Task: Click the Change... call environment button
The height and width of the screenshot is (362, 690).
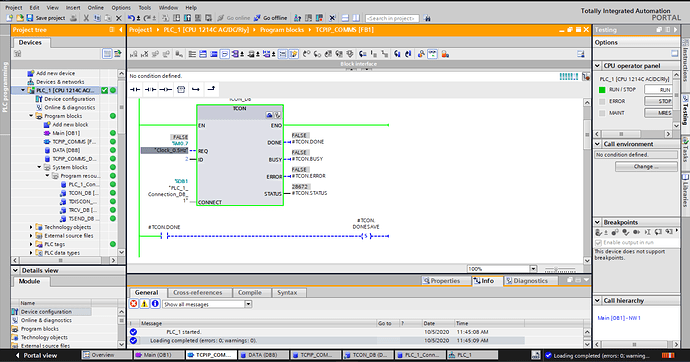Action: [646, 167]
